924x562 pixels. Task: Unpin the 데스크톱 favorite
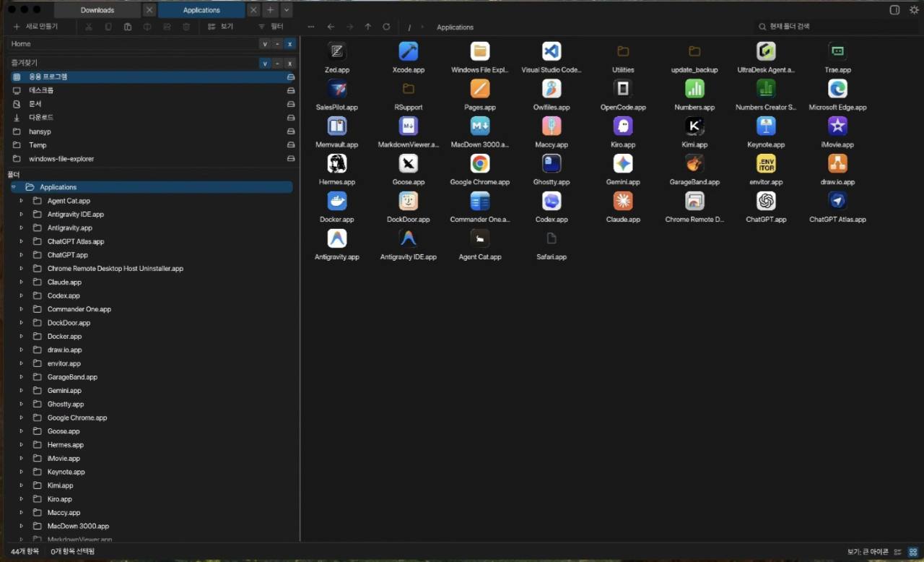[291, 90]
